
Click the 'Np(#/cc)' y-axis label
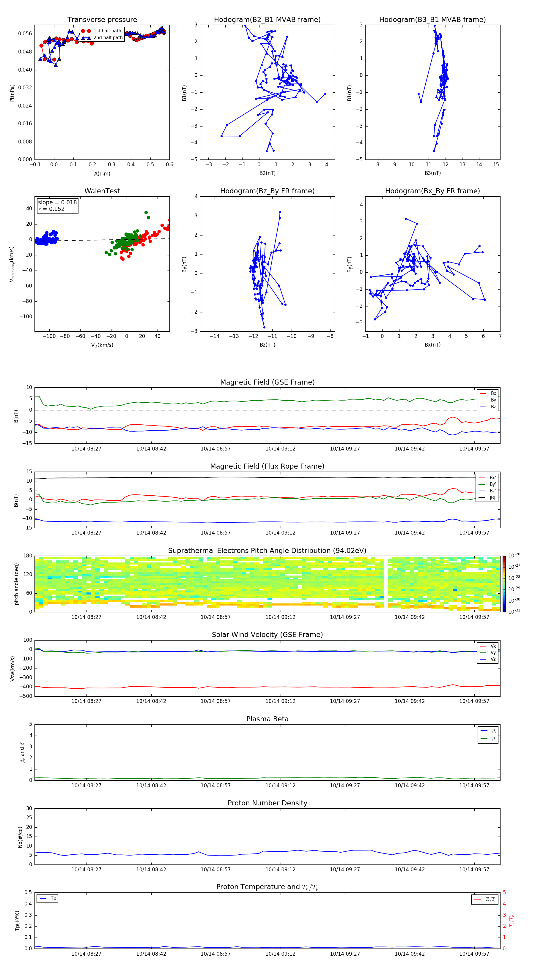pos(20,837)
